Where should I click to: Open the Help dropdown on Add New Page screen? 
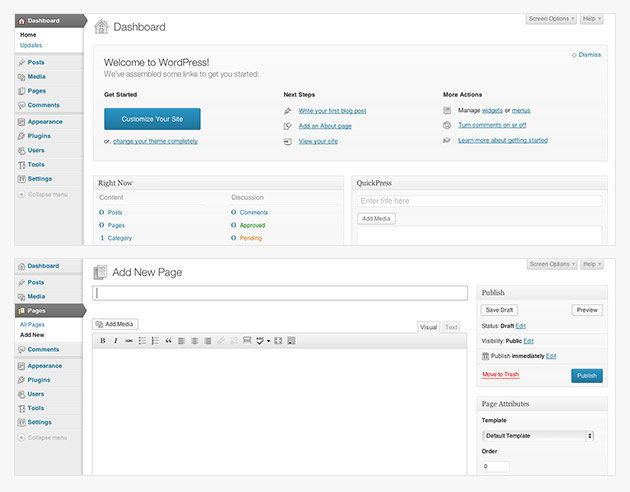coord(592,264)
